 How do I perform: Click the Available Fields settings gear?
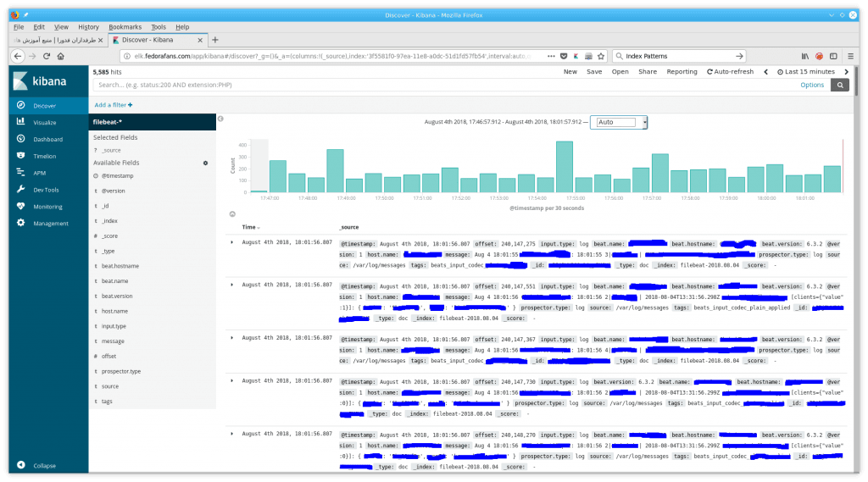click(x=205, y=163)
